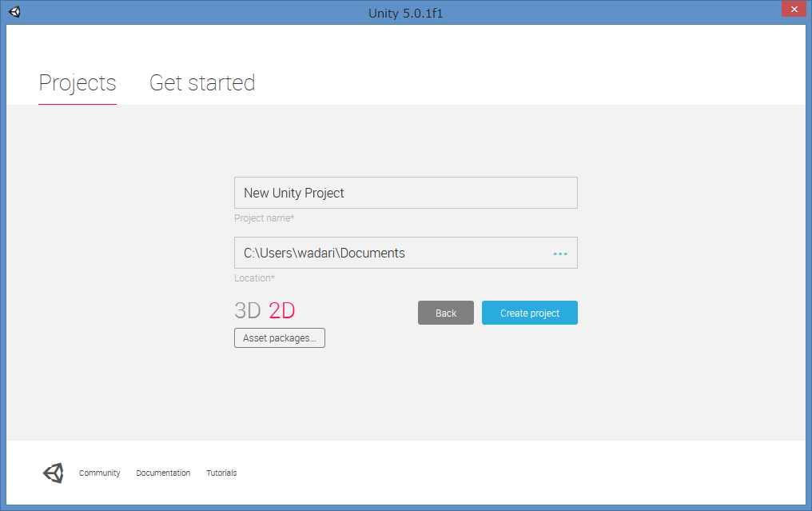Click the pink underline beneath Projects tab
The width and height of the screenshot is (812, 511).
78,104
